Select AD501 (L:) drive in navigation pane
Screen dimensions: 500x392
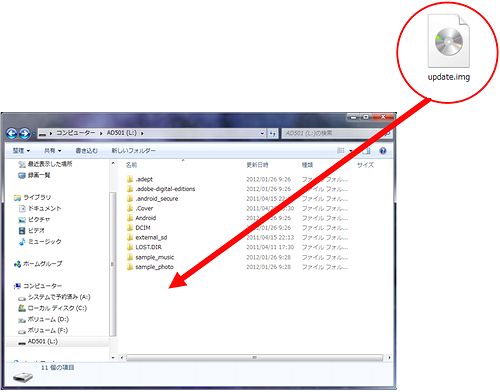39,342
